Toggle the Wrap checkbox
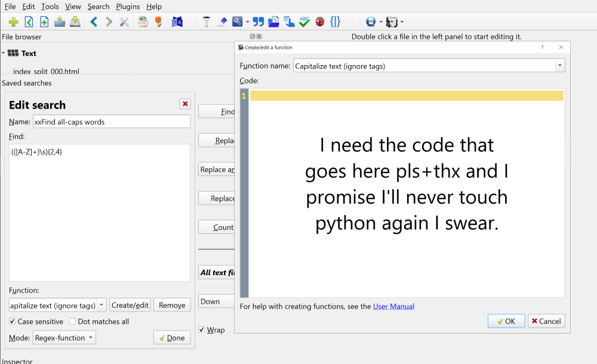Viewport: 597px width, 364px height. click(202, 330)
